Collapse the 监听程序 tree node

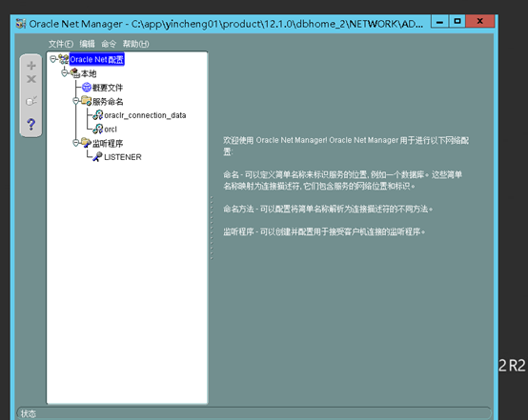coord(75,143)
